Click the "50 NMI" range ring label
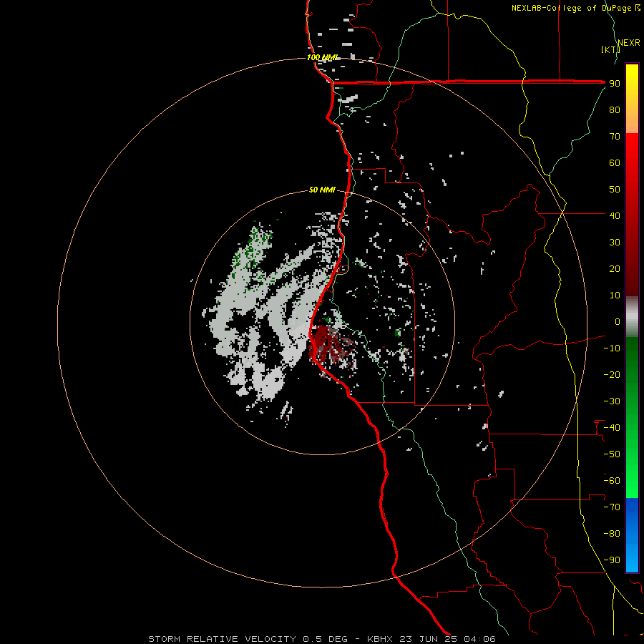This screenshot has height=644, width=644. [323, 190]
